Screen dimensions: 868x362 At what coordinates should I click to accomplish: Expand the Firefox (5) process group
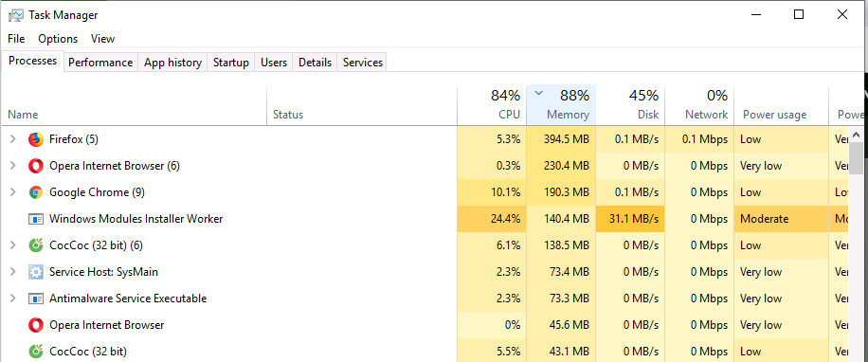[x=13, y=139]
